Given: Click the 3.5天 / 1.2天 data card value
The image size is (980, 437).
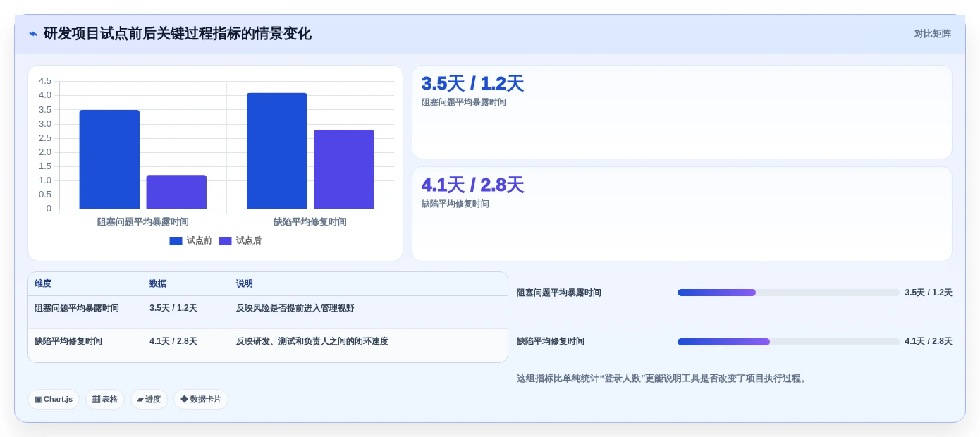Looking at the screenshot, I should 472,83.
